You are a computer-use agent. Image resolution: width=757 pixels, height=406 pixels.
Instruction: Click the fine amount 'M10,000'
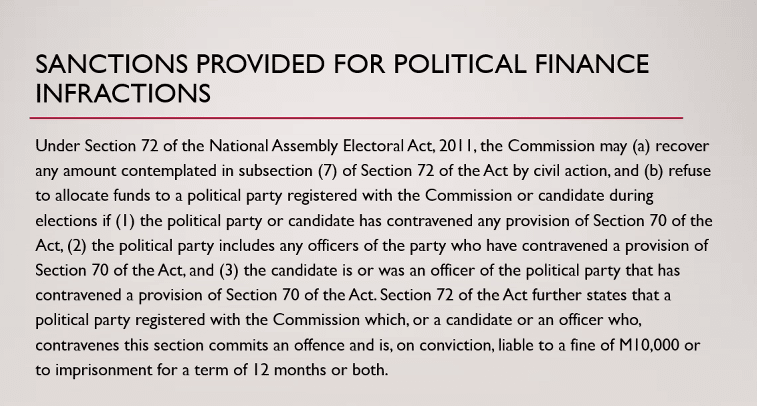pos(648,345)
